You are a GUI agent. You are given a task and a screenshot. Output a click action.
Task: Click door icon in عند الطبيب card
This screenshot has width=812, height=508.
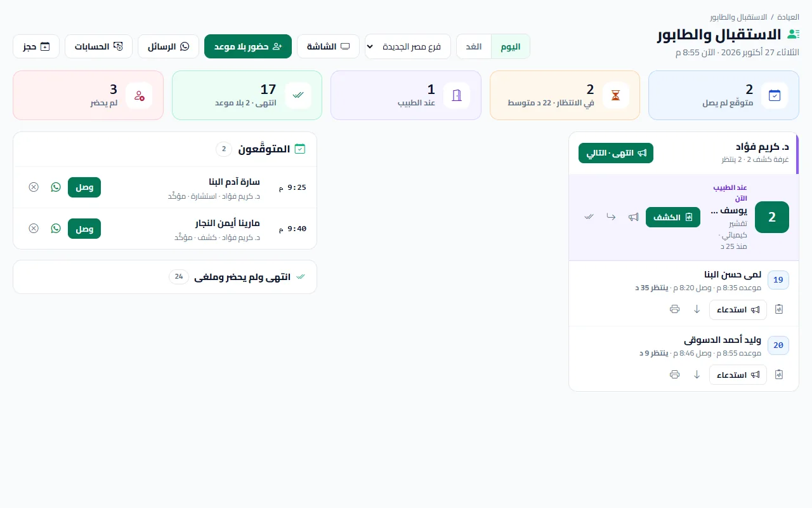456,95
